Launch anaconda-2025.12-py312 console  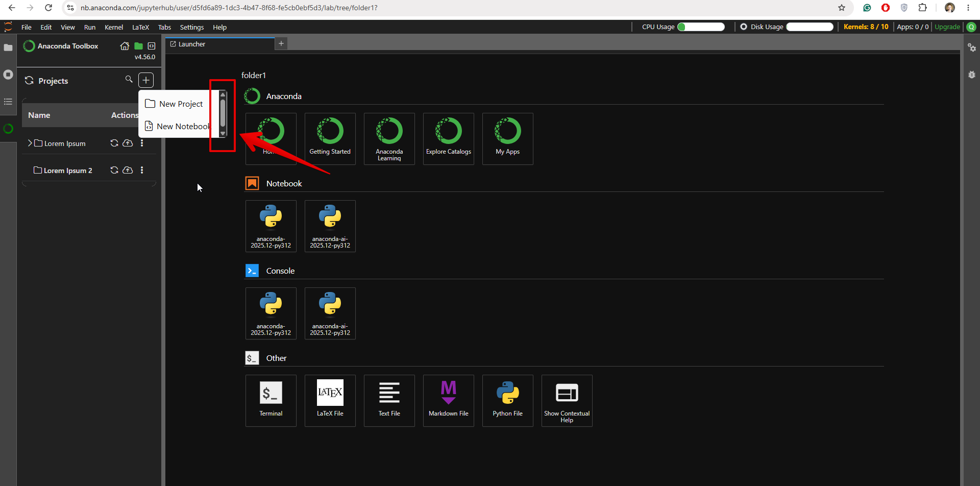(x=271, y=313)
